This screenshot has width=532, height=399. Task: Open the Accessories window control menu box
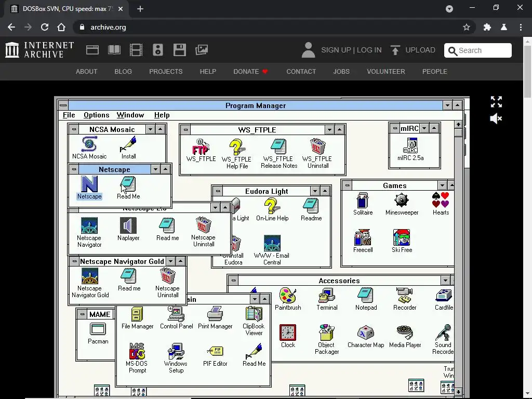click(233, 280)
